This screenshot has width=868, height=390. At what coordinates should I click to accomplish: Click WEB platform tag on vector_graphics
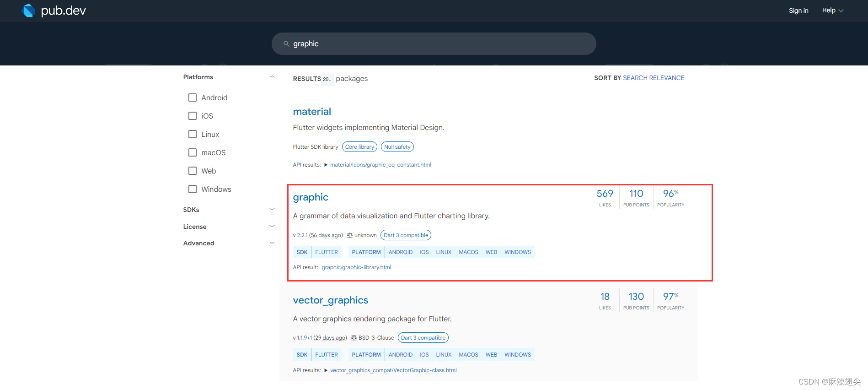(491, 355)
